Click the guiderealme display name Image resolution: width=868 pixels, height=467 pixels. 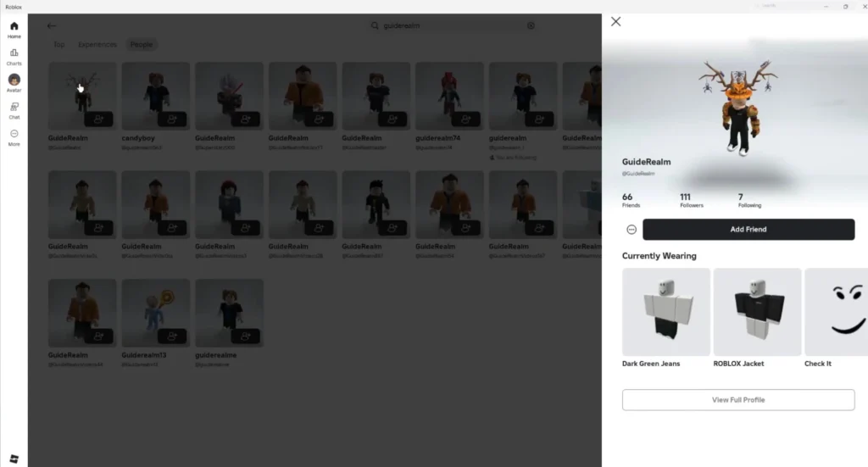pyautogui.click(x=216, y=355)
